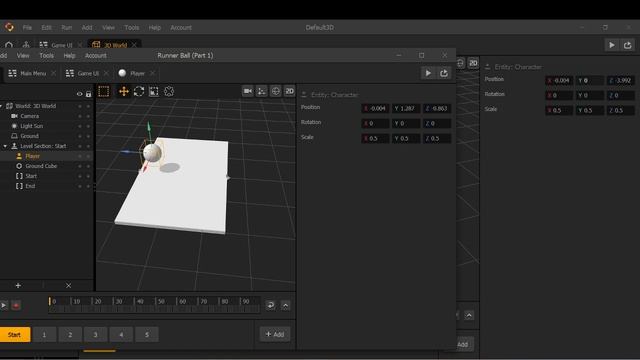Image resolution: width=640 pixels, height=360 pixels.
Task: Toggle 2D view in Runner Ball window
Action: click(x=289, y=91)
